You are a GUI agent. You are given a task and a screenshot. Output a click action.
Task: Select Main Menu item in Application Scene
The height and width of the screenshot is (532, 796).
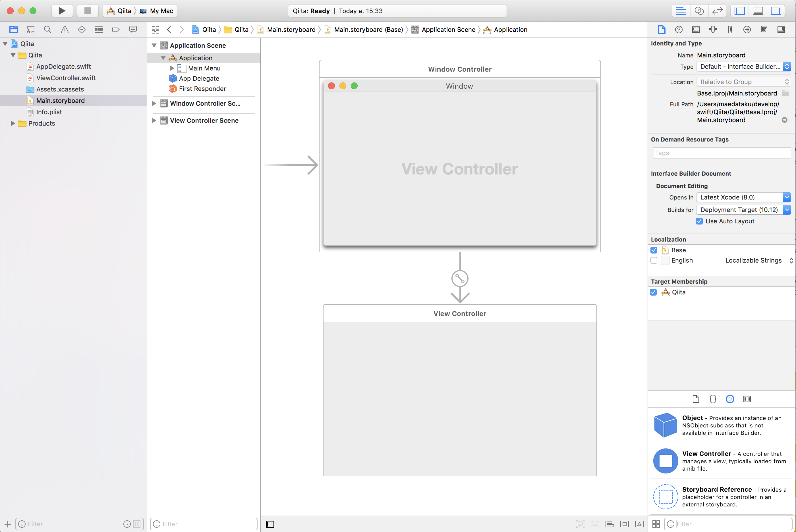[x=204, y=68]
